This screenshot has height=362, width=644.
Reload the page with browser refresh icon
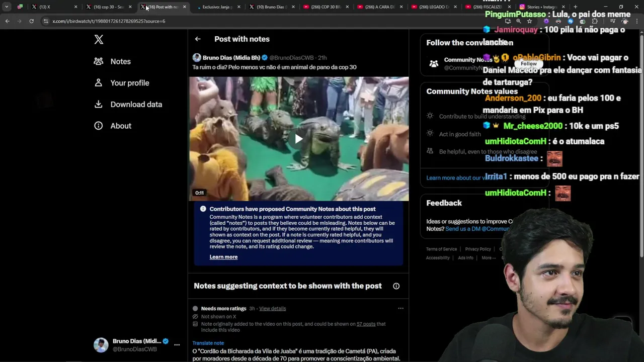pyautogui.click(x=31, y=21)
